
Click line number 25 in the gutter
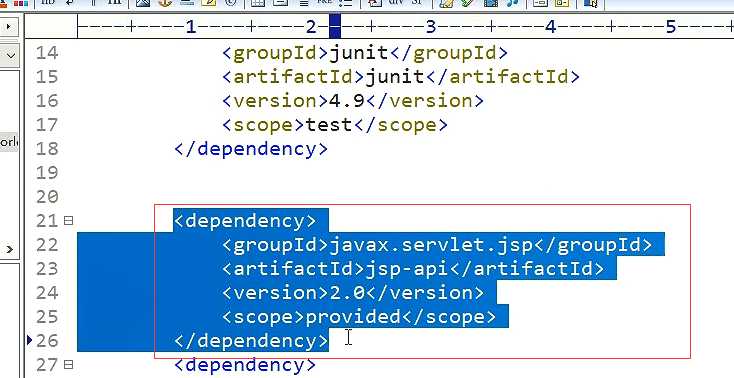click(47, 317)
